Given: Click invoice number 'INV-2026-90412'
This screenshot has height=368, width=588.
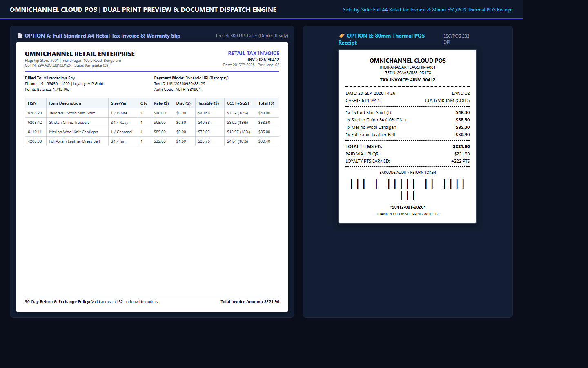Looking at the screenshot, I should [x=263, y=60].
